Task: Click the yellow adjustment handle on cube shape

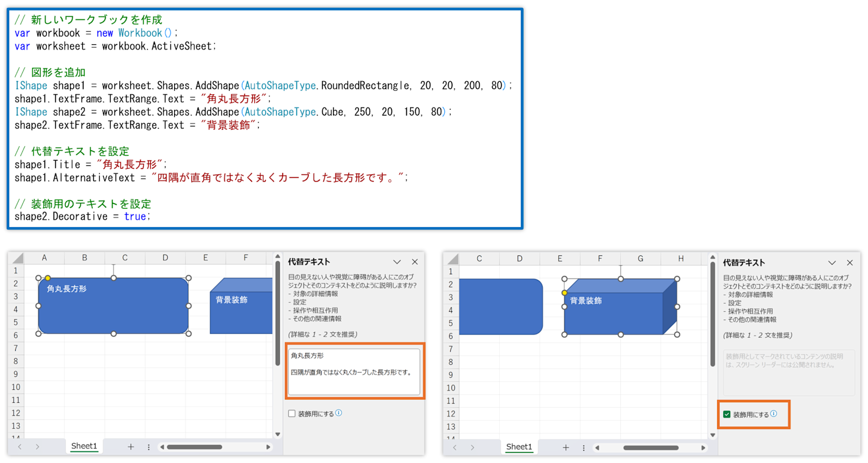Action: (565, 293)
